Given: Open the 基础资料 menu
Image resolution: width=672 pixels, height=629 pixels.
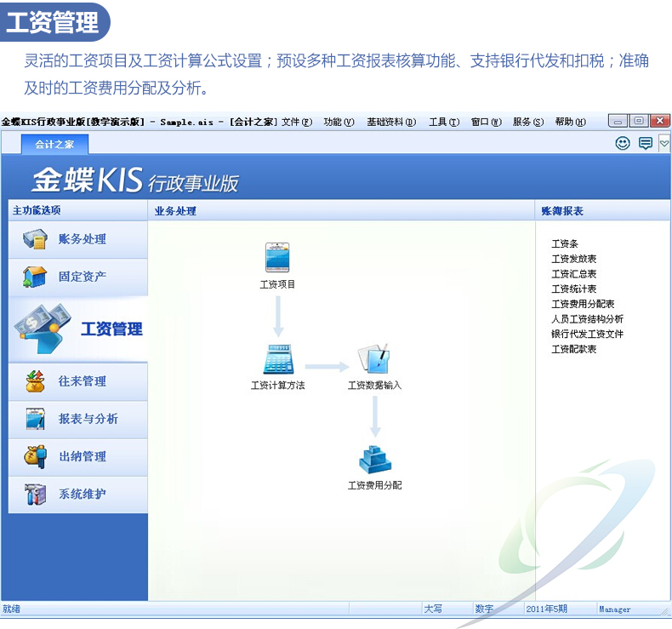Looking at the screenshot, I should point(391,122).
